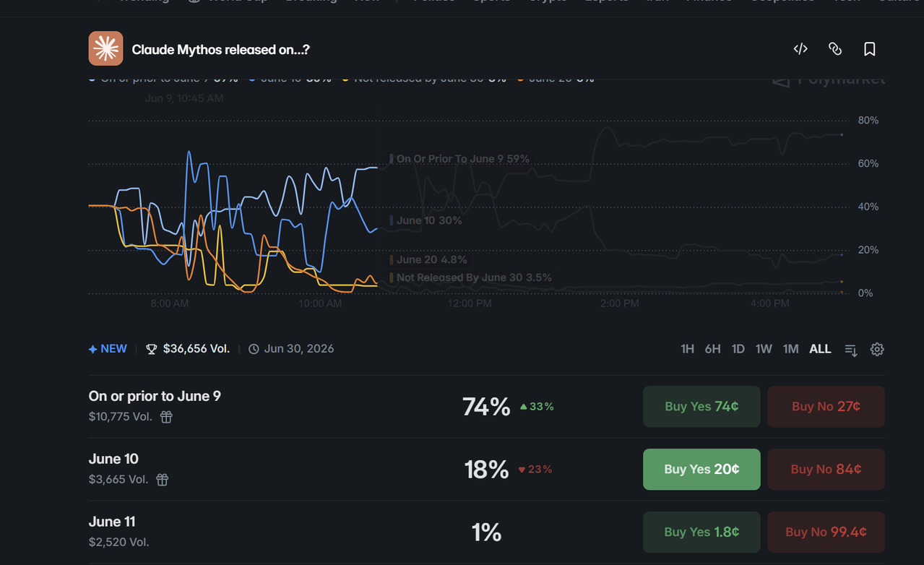Screen dimensions: 924x565
Task: Switch chart range to 1W
Action: click(x=764, y=349)
